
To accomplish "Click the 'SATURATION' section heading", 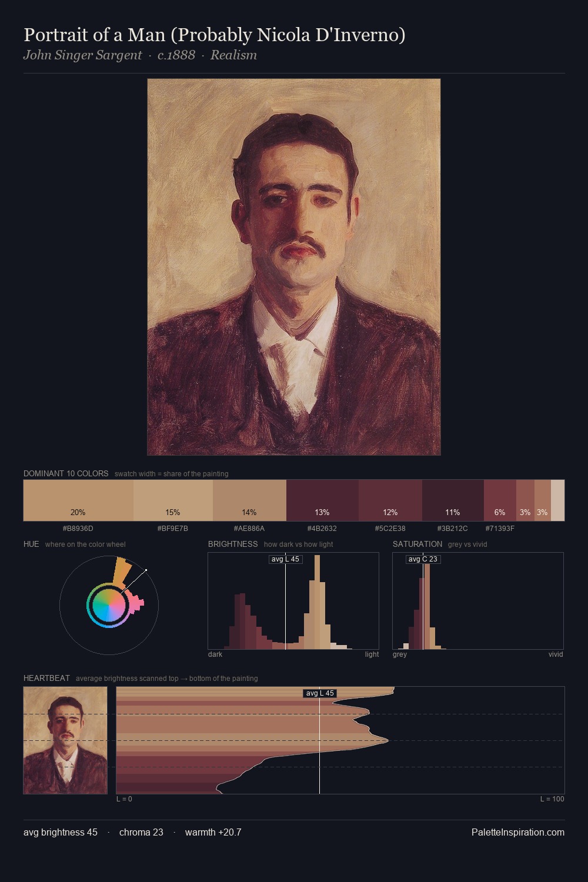I will (417, 544).
